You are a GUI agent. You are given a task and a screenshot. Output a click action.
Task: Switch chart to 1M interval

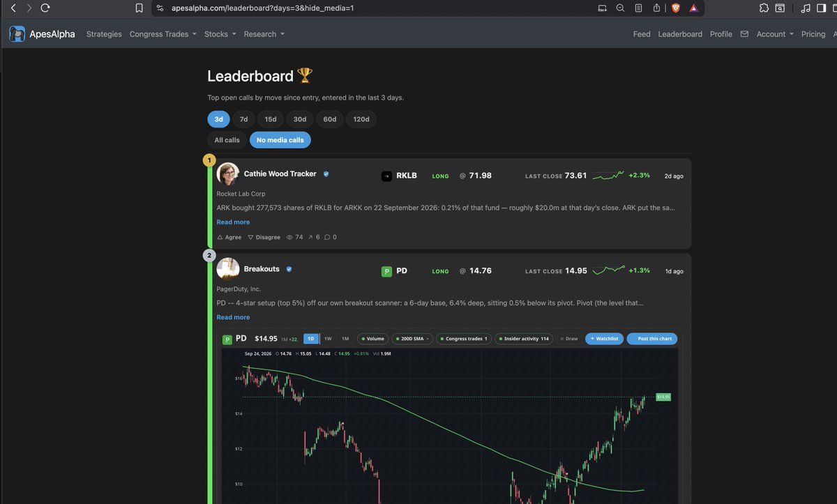(345, 339)
